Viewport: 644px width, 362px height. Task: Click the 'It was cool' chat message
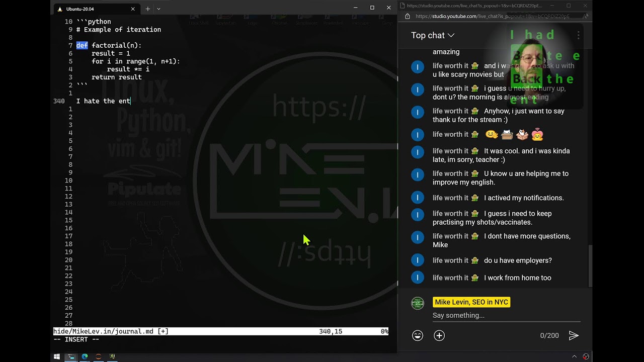501,155
